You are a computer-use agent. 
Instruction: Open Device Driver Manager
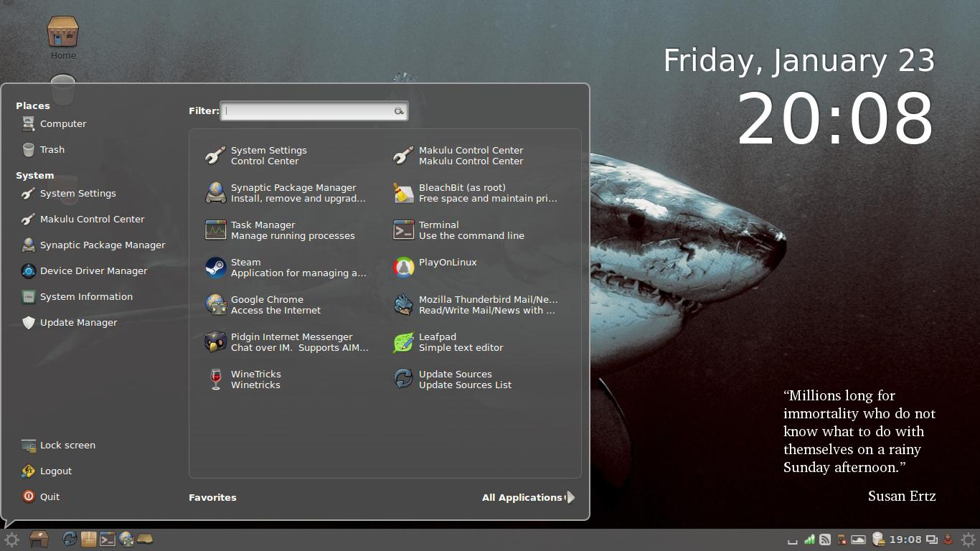point(84,271)
